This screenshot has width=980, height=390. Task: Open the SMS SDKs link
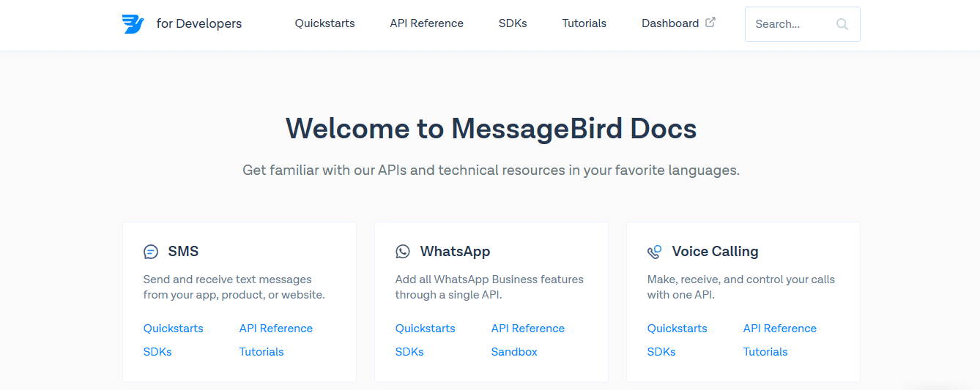(157, 352)
